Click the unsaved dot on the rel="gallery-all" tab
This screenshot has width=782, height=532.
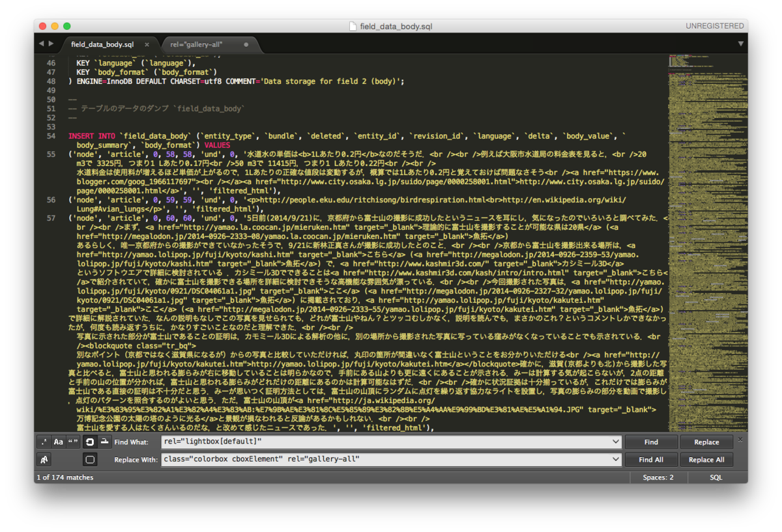(246, 45)
